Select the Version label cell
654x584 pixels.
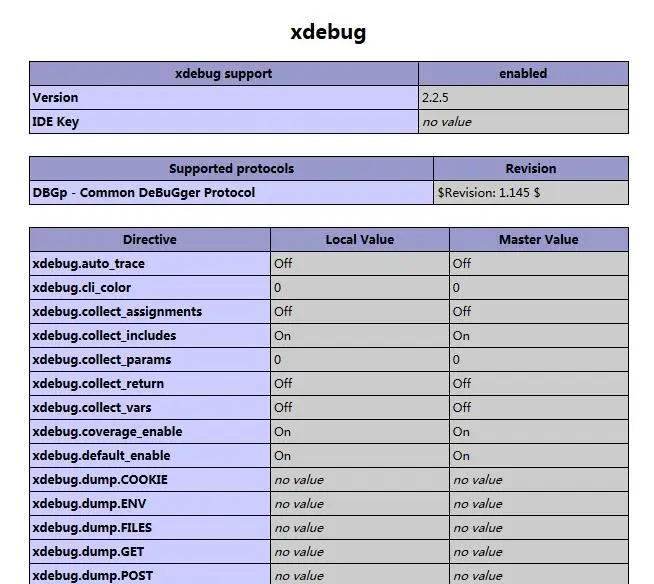tap(224, 98)
